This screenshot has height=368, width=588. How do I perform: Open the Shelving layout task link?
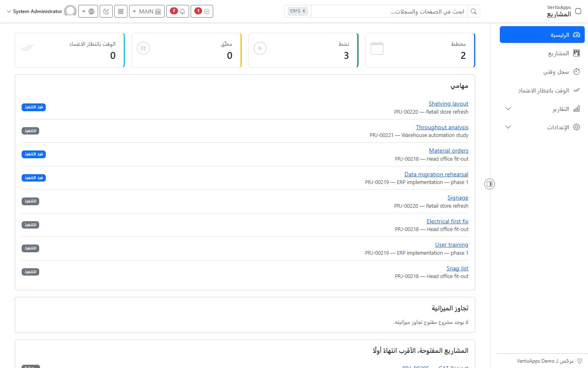[x=448, y=103]
